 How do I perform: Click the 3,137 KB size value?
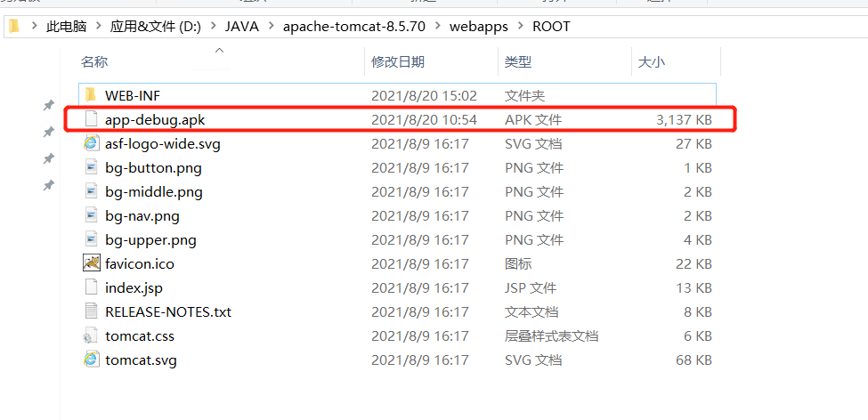pos(685,119)
